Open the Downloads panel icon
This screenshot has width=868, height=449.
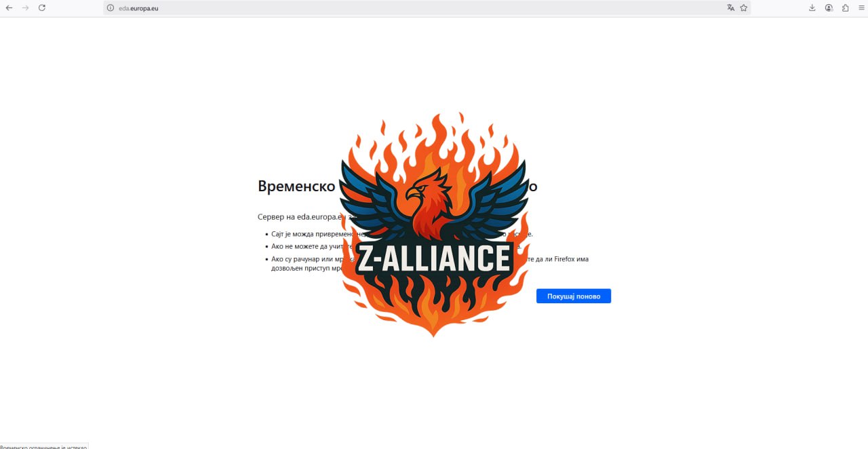point(812,8)
